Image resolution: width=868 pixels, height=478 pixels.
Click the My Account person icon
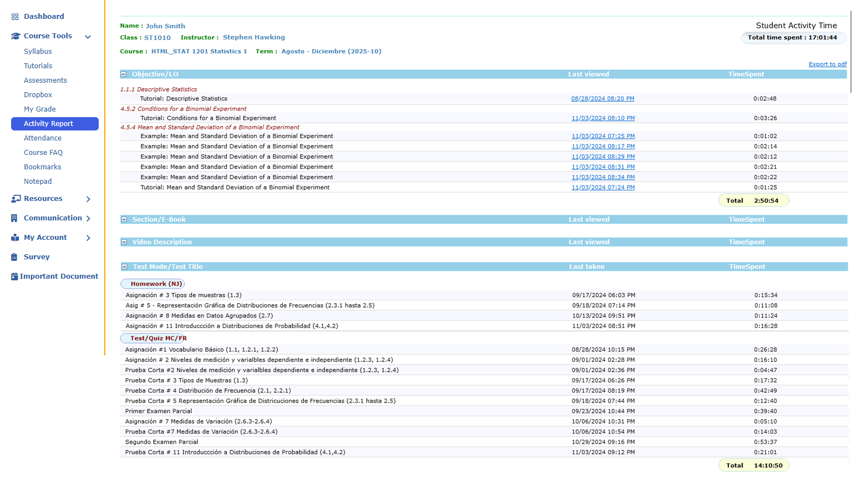15,238
